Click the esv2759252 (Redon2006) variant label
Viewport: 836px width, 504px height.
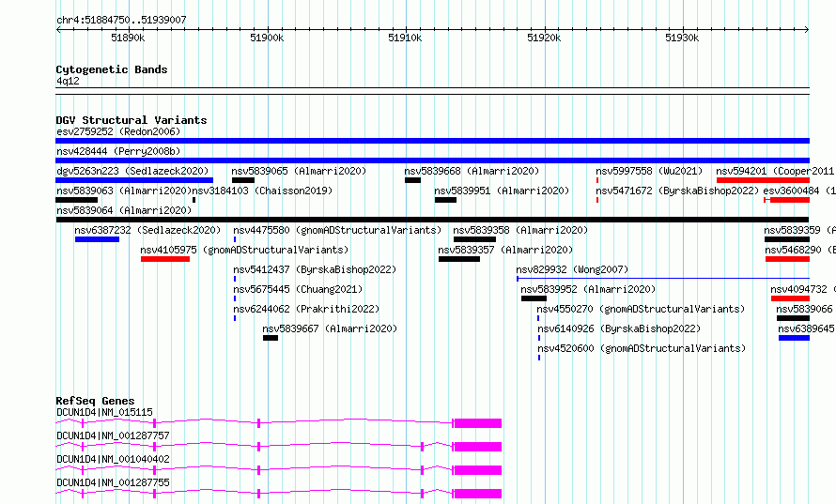click(x=118, y=131)
